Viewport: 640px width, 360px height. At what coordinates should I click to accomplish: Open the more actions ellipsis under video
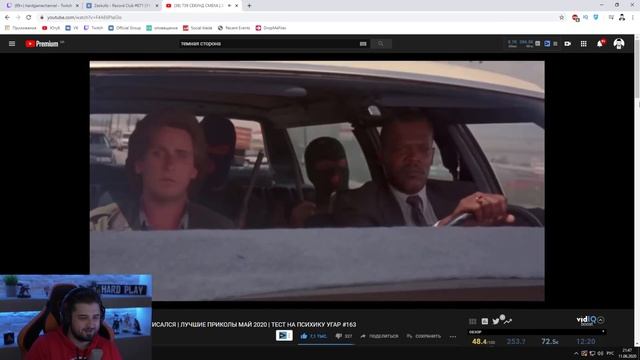[x=453, y=337]
